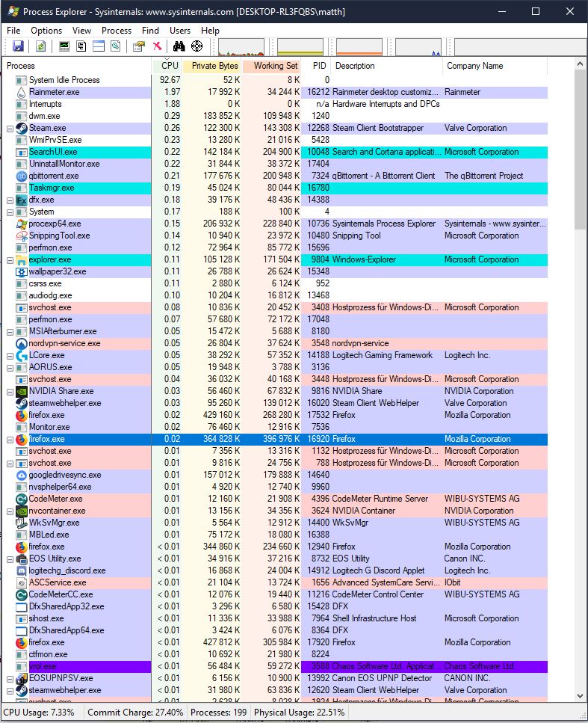
Task: Sort by the PID column header
Action: (317, 66)
